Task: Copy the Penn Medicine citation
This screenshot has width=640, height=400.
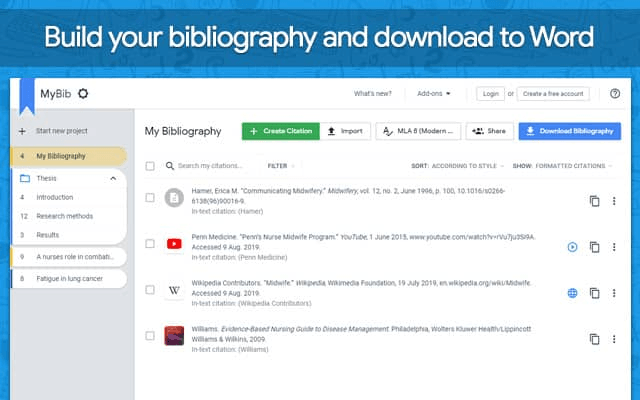Action: pos(595,247)
